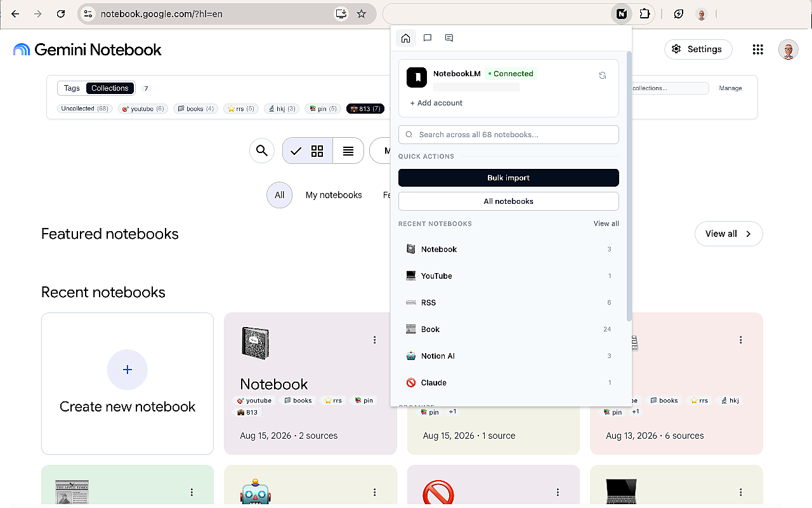This screenshot has height=508, width=812.
Task: Click the sync refresh icon beside NotebookLM Connected
Action: 603,75
